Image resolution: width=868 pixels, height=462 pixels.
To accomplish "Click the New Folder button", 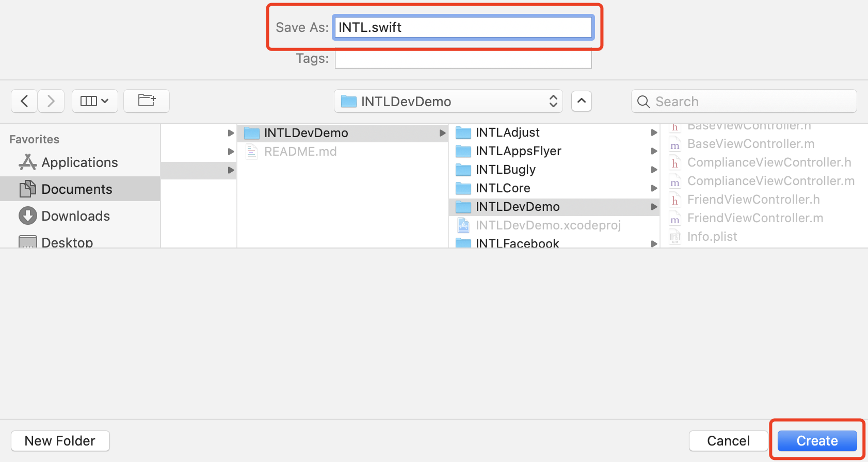I will (x=60, y=441).
